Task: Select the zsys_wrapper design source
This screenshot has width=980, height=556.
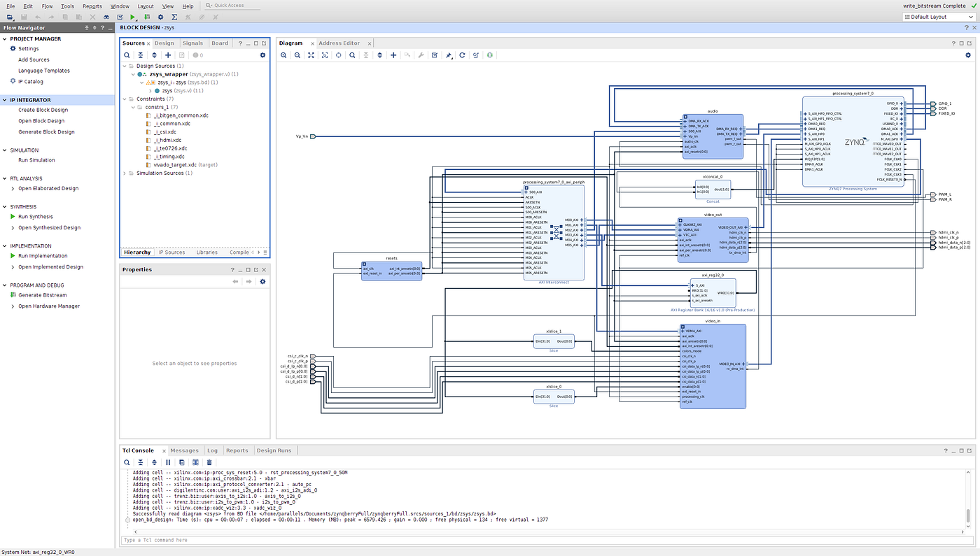Action: tap(169, 73)
